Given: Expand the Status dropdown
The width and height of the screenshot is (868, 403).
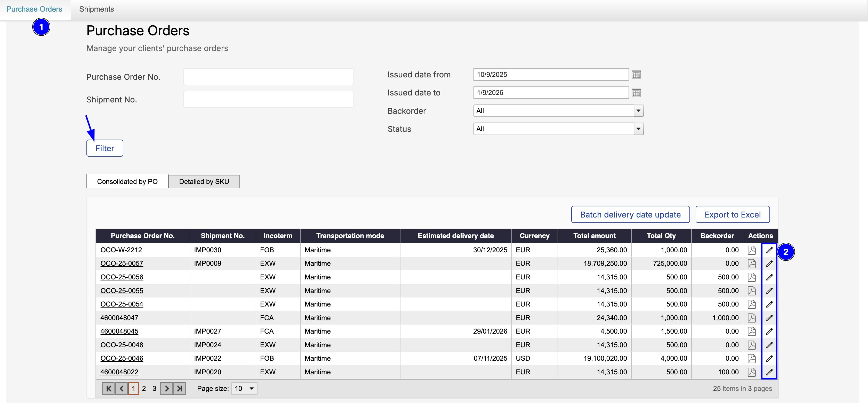Looking at the screenshot, I should [x=638, y=129].
